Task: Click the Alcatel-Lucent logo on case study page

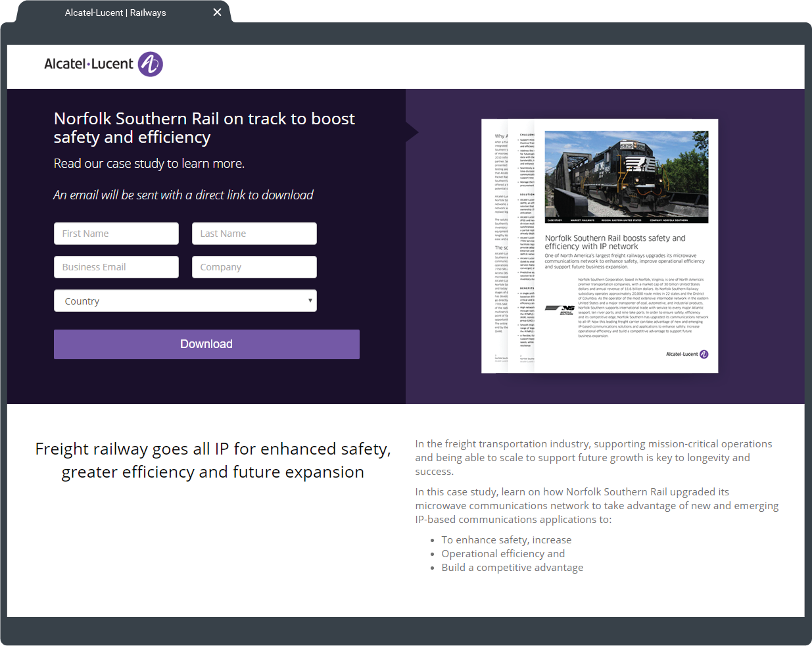Action: [x=687, y=354]
